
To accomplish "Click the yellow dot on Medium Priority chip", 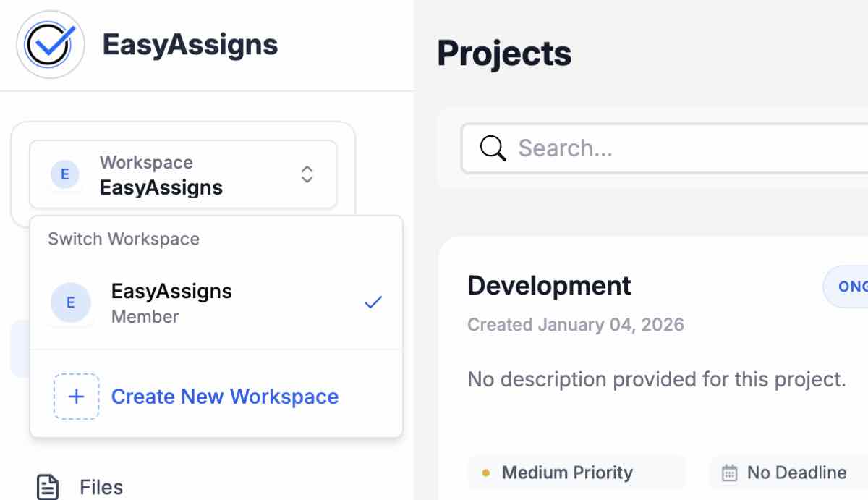I will tap(485, 472).
